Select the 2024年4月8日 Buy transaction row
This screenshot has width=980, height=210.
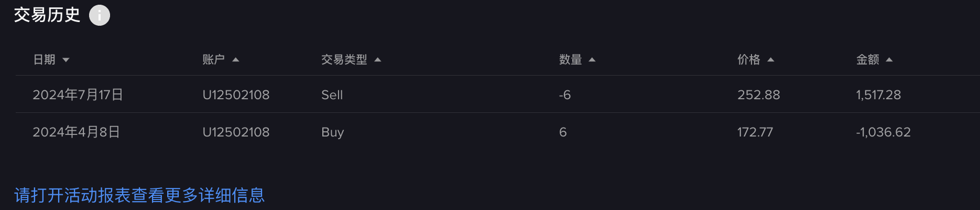498,132
